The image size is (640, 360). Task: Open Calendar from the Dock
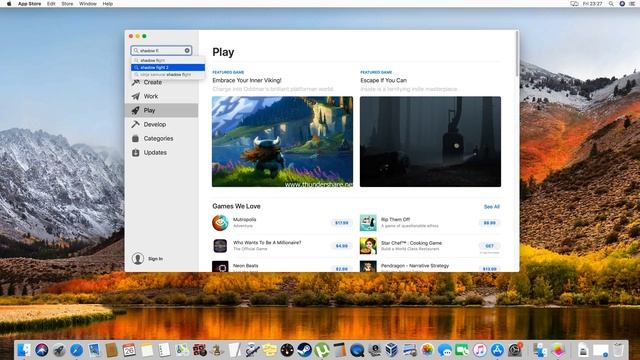(x=129, y=350)
